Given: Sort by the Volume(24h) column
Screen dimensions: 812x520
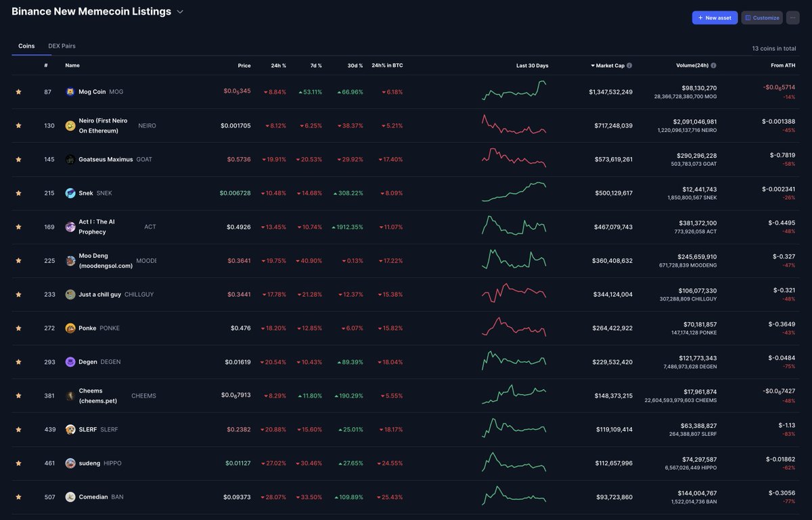Looking at the screenshot, I should pyautogui.click(x=692, y=66).
